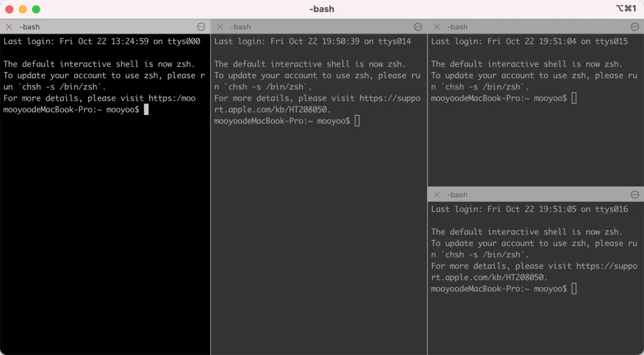Open the ellipsis options menu in the top-right pane
The height and width of the screenshot is (355, 644).
coord(634,27)
